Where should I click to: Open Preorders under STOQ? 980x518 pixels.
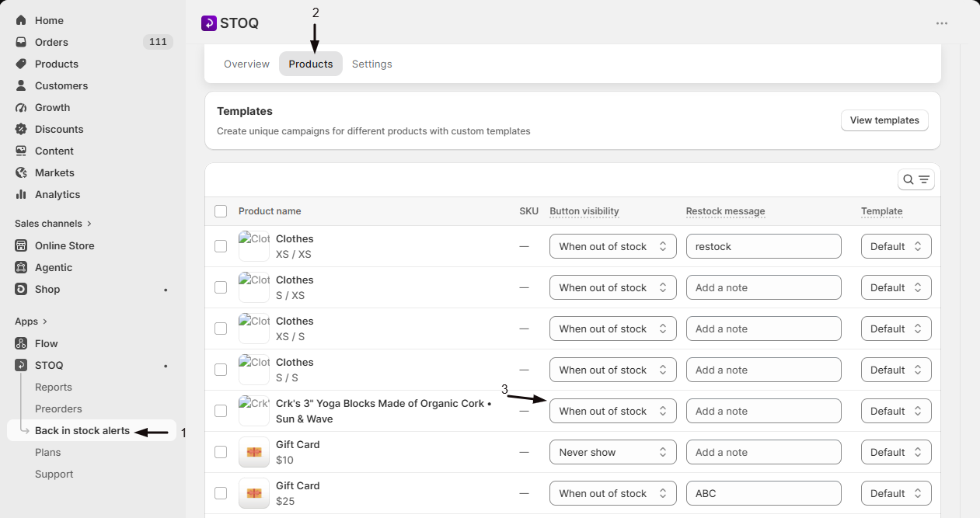pyautogui.click(x=58, y=408)
